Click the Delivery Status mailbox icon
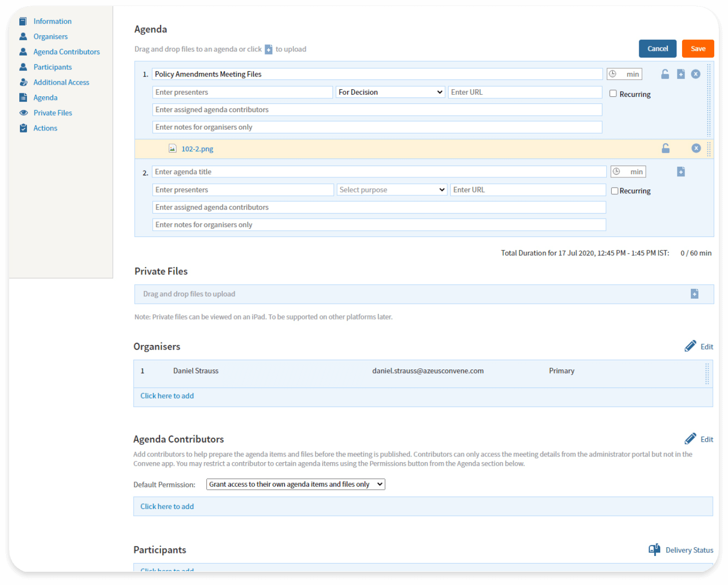The width and height of the screenshot is (728, 585). click(654, 550)
